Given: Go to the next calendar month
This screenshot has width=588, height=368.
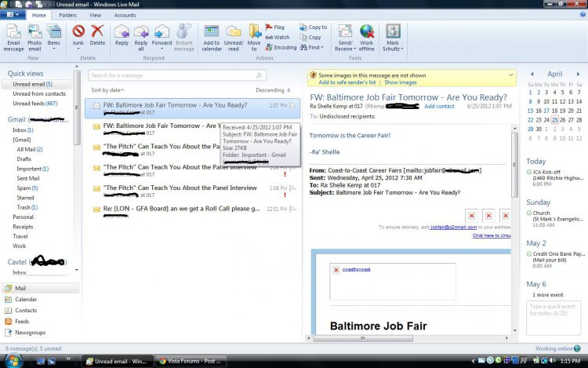Looking at the screenshot, I should [x=579, y=74].
